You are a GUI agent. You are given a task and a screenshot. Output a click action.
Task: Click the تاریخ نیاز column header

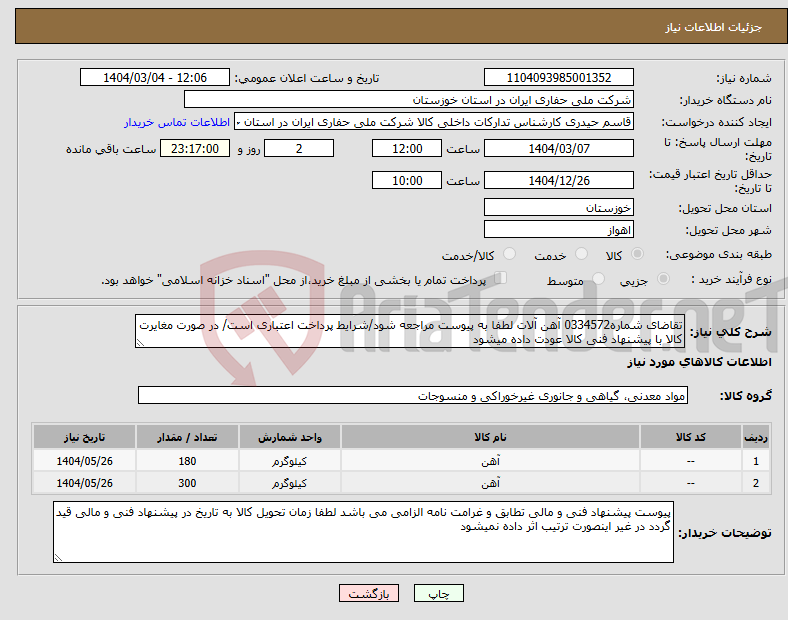point(84,437)
